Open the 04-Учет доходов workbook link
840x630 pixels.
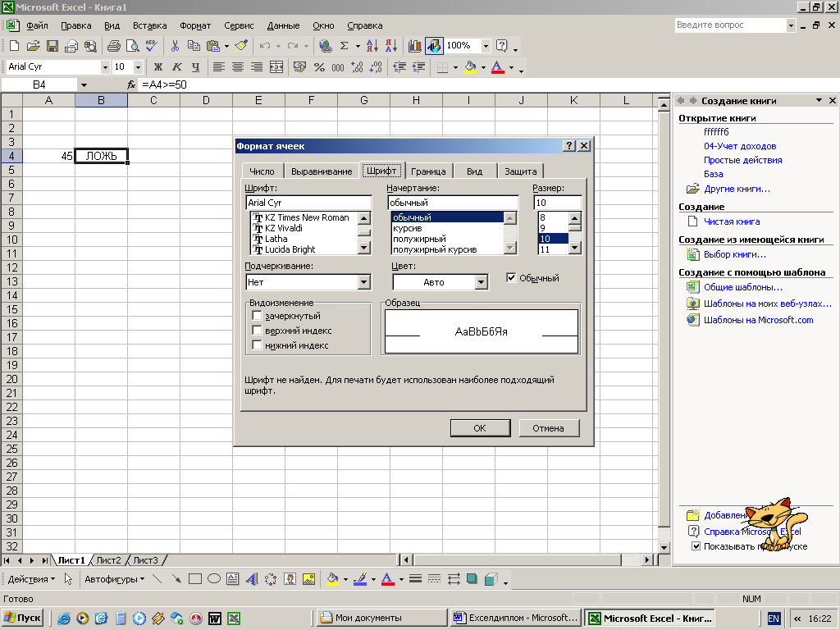tap(740, 146)
